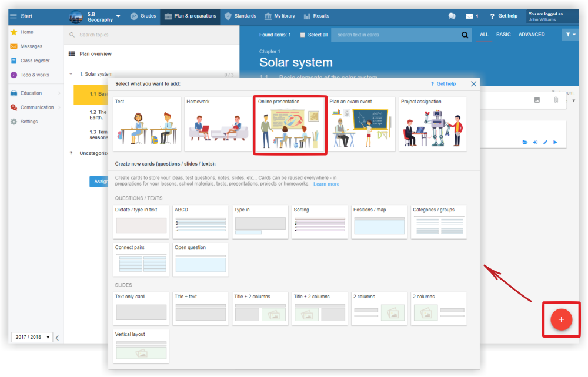Collapse the left sidebar with chevron
The image size is (588, 377).
point(58,338)
